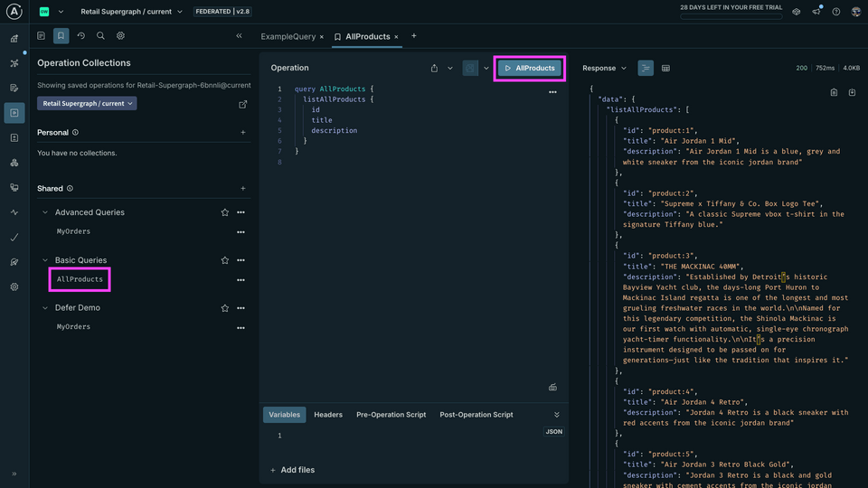Open more options for Advanced Queries

click(241, 212)
